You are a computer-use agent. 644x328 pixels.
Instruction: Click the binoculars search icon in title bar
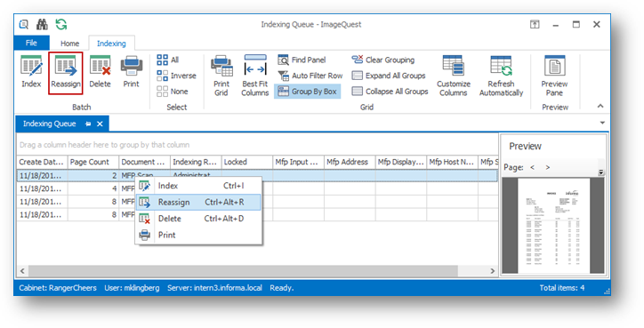[42, 25]
